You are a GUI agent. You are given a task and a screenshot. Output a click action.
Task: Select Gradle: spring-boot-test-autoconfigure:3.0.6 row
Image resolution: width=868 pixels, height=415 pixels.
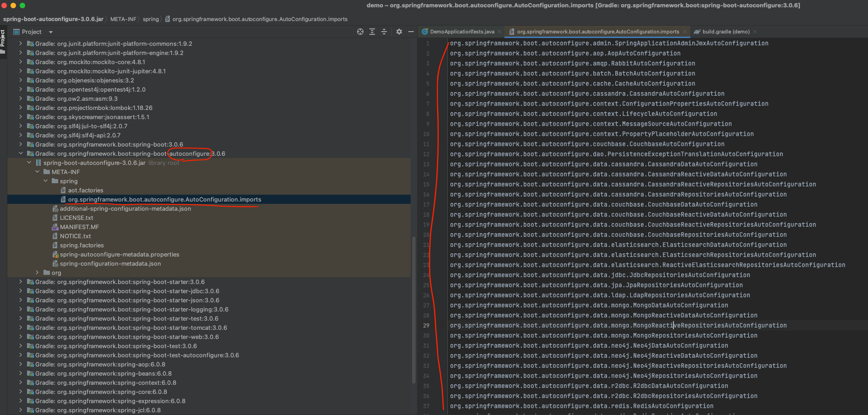pos(137,355)
